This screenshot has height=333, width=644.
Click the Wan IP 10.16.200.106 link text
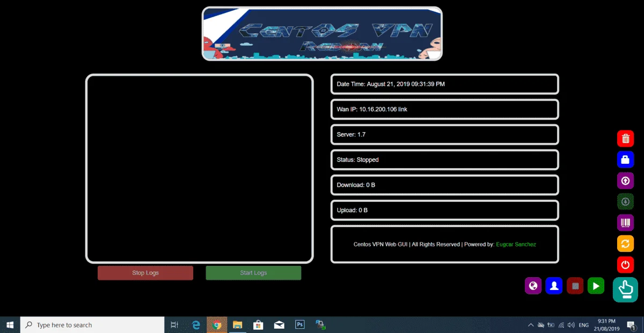click(x=372, y=110)
